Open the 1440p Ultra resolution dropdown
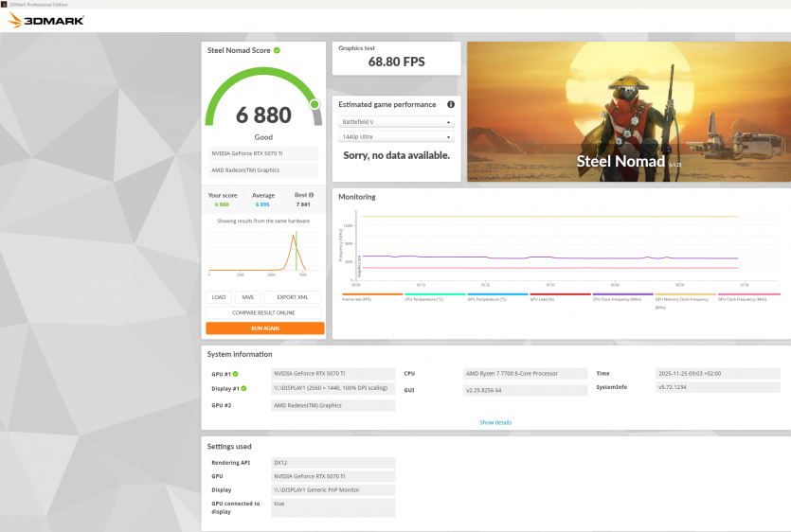 (x=396, y=137)
